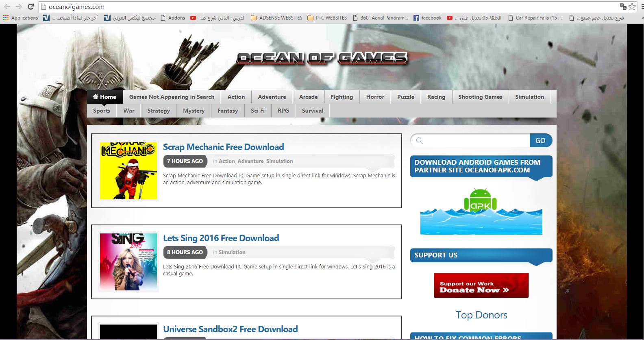
Task: Click Adventure tag under Scrap Mechanic
Action: pos(250,161)
